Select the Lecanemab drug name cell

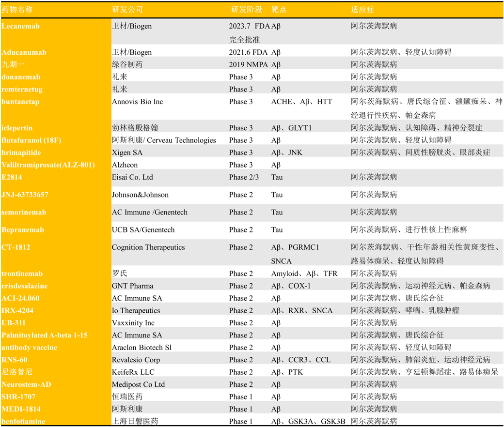(20, 26)
